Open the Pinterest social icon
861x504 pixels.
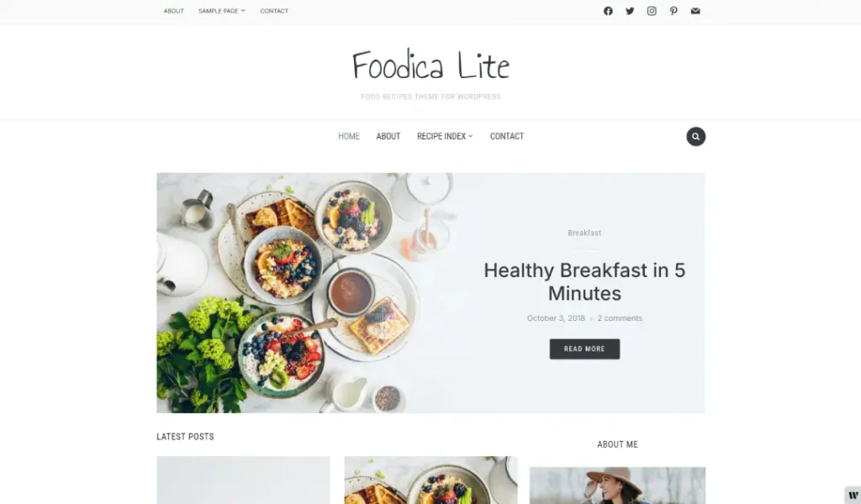673,11
